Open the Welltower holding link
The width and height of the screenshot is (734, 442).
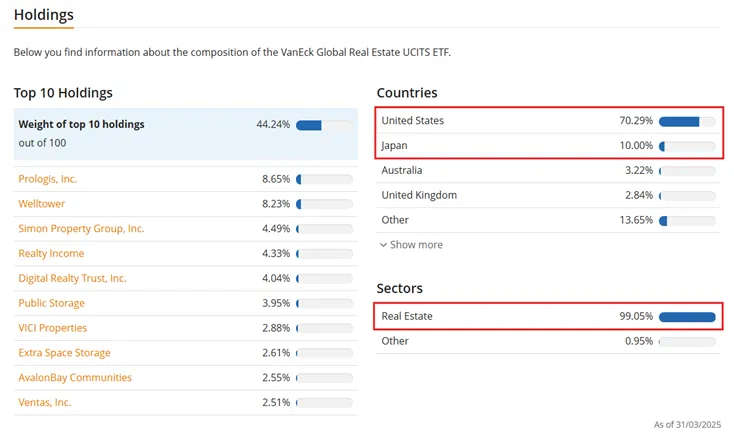click(42, 204)
